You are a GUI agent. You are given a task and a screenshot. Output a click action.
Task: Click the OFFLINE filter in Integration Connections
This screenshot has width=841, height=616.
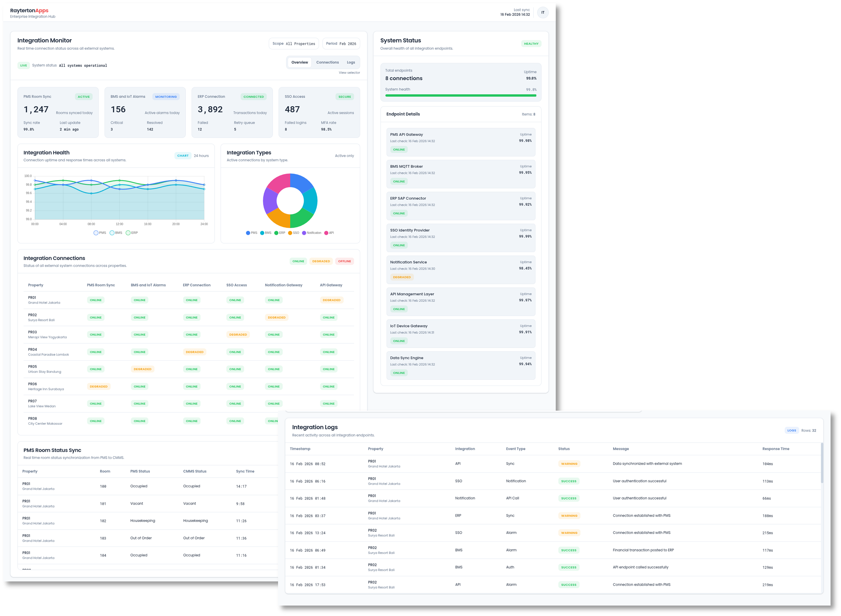click(344, 261)
